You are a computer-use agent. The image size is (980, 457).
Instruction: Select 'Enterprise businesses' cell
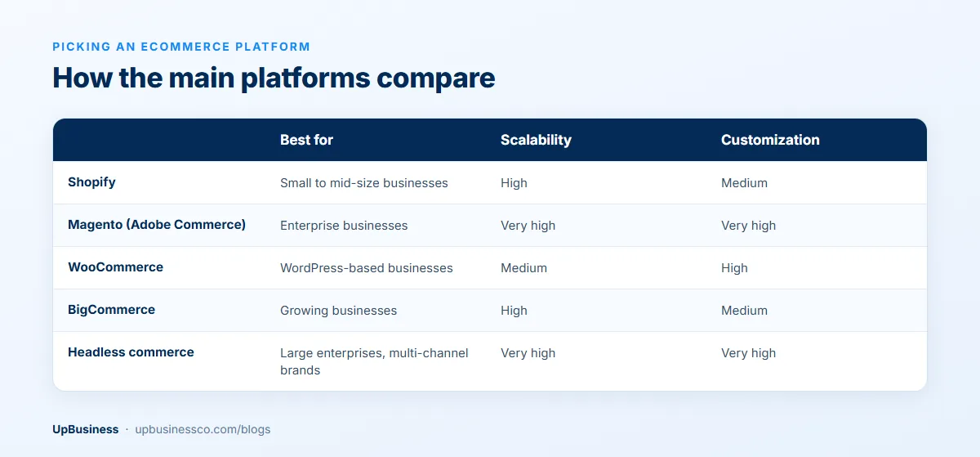pyautogui.click(x=344, y=226)
